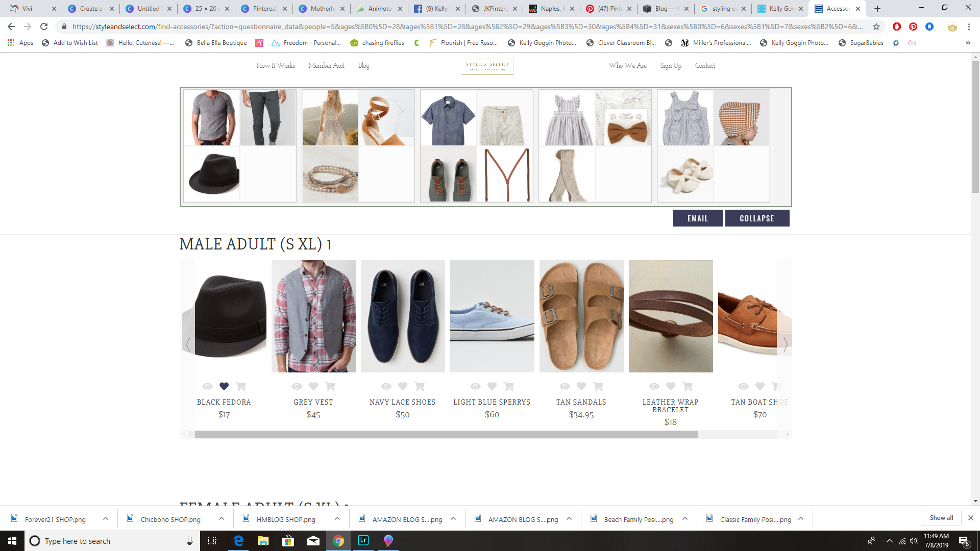Image resolution: width=980 pixels, height=551 pixels.
Task: Expand options for Chicboho SHOP.png download
Action: [x=221, y=519]
